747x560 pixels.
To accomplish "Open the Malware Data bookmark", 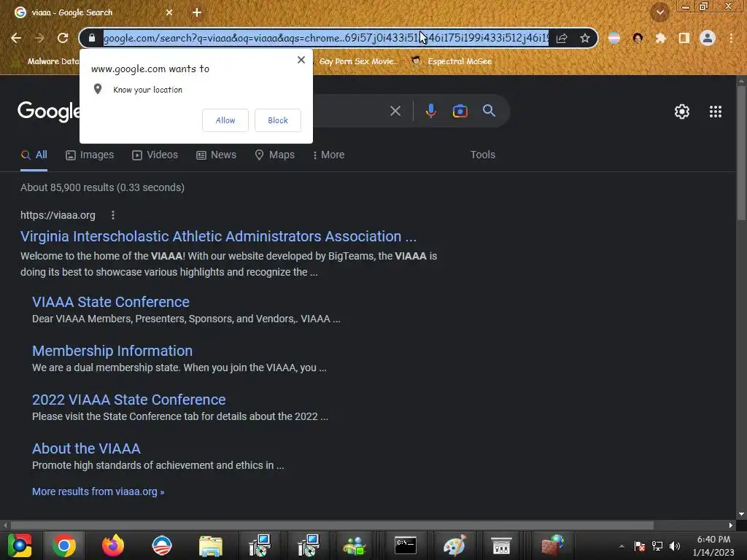I will pos(47,61).
